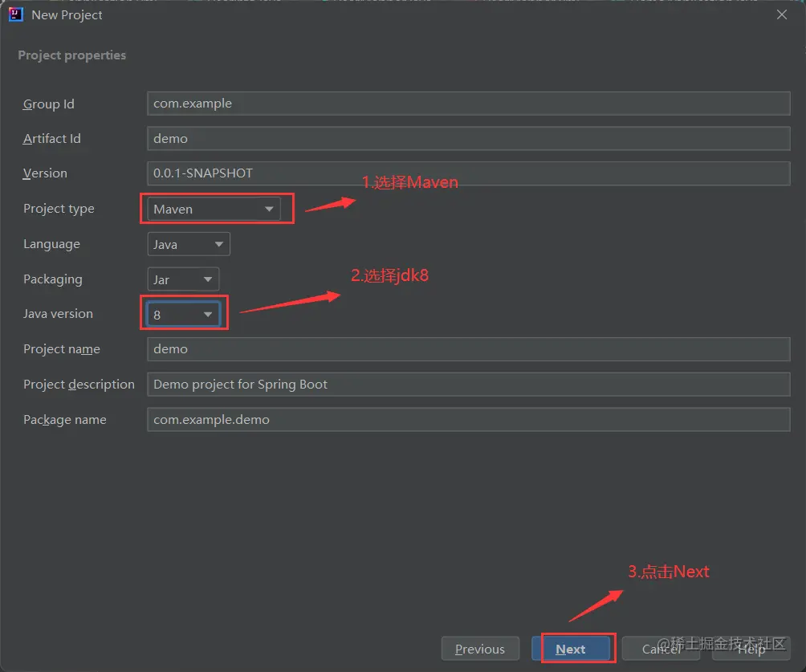Click the IntelliJ IDEA icon in title bar
806x672 pixels.
coord(16,14)
